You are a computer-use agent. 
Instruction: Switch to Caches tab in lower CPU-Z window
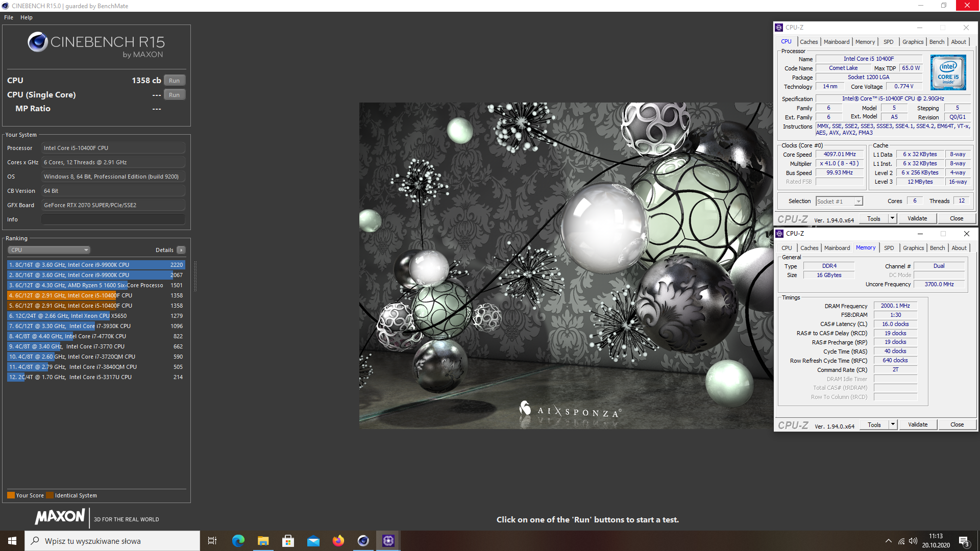coord(809,248)
